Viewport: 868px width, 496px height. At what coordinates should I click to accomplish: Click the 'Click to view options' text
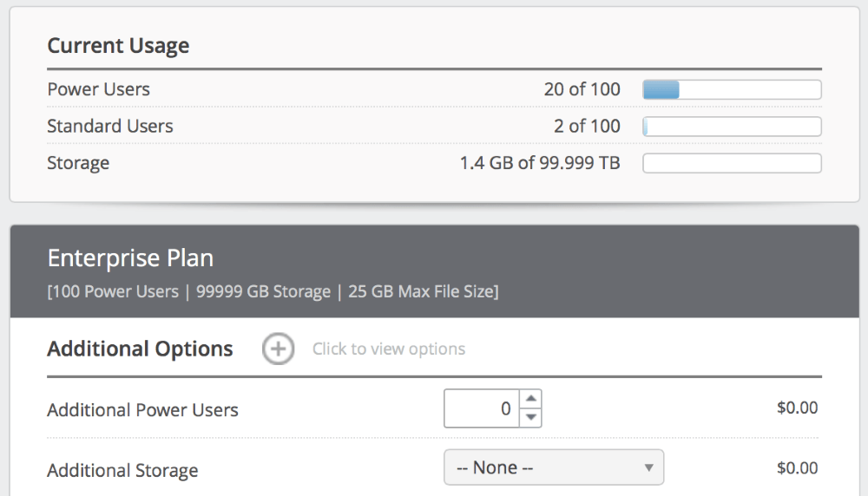388,349
